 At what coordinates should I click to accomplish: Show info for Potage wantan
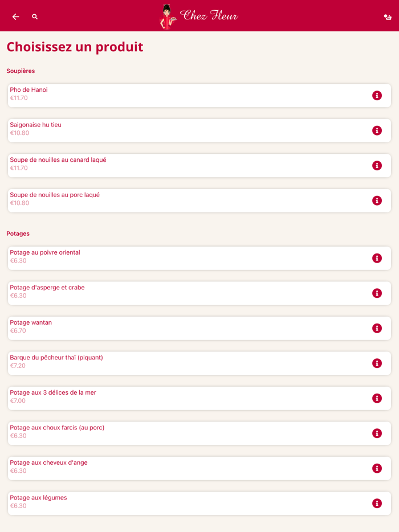tap(377, 328)
